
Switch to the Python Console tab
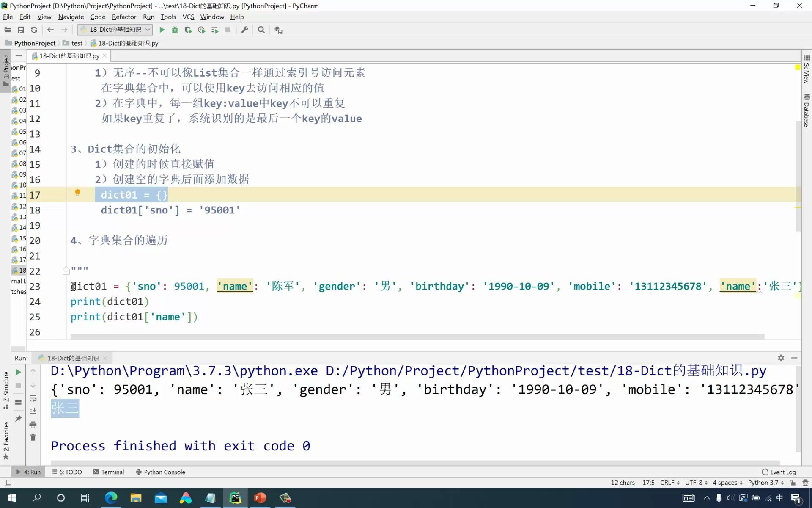[164, 472]
